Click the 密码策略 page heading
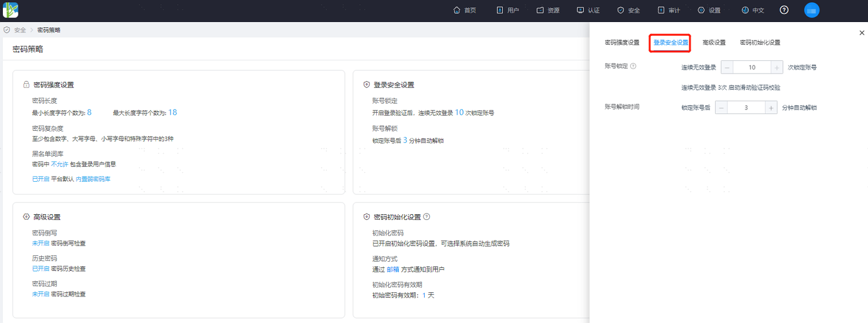 [x=28, y=49]
